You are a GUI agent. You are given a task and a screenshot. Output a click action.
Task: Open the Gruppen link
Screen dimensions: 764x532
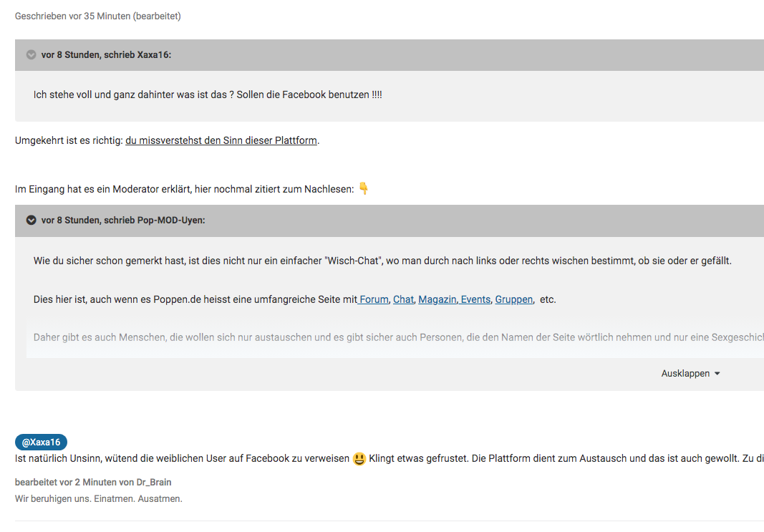[513, 299]
